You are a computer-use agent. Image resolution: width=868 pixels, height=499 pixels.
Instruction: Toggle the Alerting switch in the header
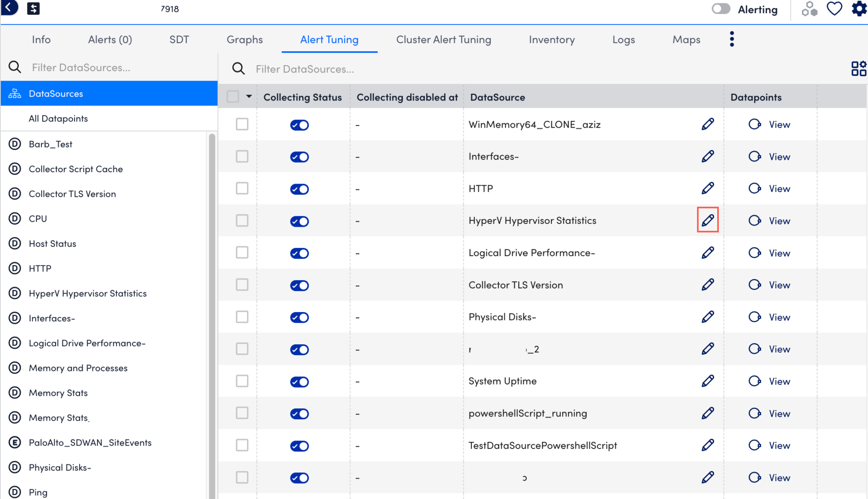[x=721, y=8]
